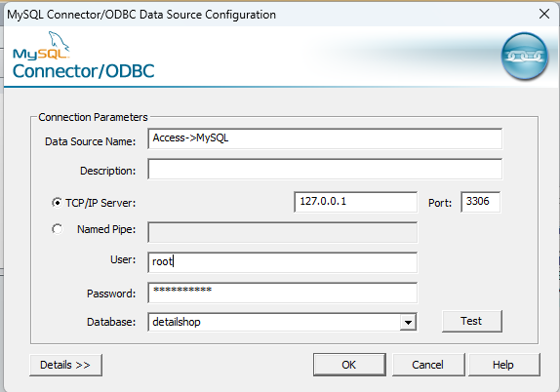Click the Connector/ODBC heading text

[84, 71]
